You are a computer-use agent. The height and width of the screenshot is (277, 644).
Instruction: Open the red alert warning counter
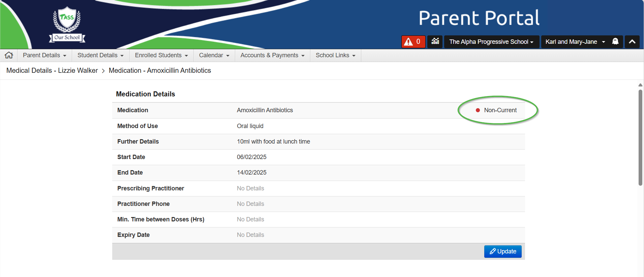point(413,42)
